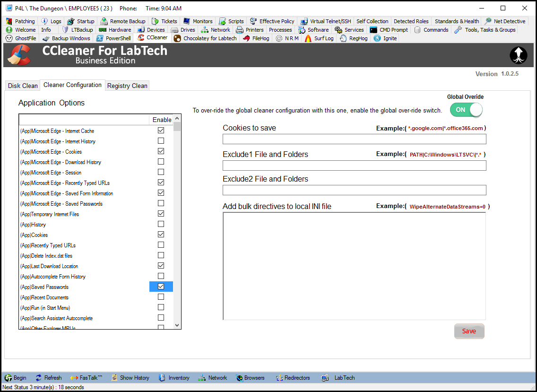Switch to the Detected Roles tab

click(411, 21)
